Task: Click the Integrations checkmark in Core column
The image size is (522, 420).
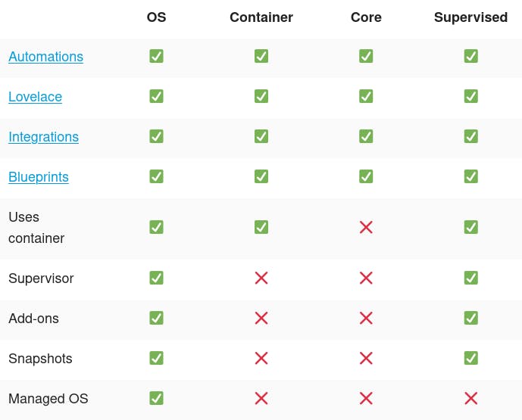Action: (366, 136)
